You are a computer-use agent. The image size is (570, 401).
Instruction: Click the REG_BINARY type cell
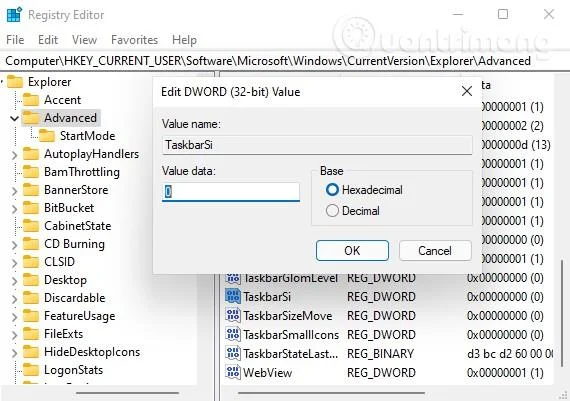[381, 353]
